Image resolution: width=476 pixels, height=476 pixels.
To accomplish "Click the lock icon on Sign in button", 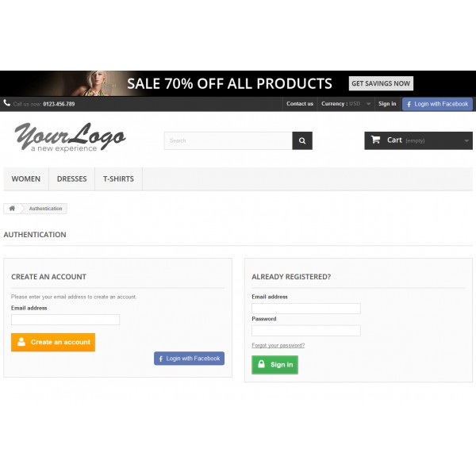I will (x=261, y=363).
